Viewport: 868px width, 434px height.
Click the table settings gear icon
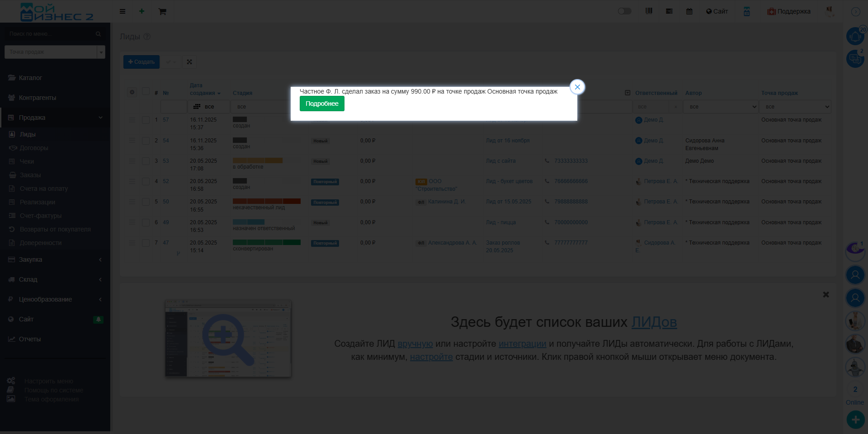point(132,92)
